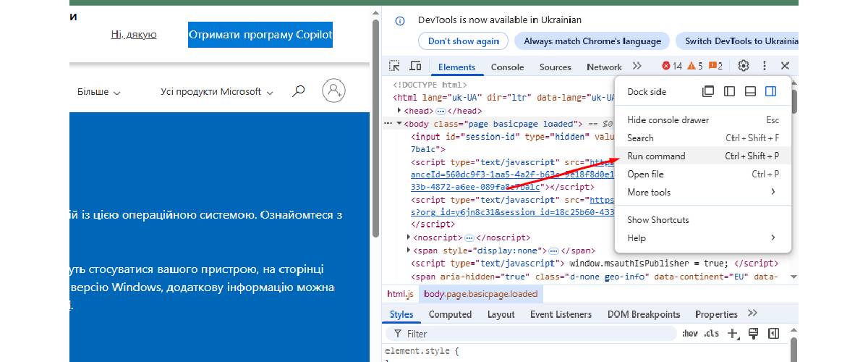Undock DevTools into separate window
This screenshot has height=362, width=868.
[709, 91]
